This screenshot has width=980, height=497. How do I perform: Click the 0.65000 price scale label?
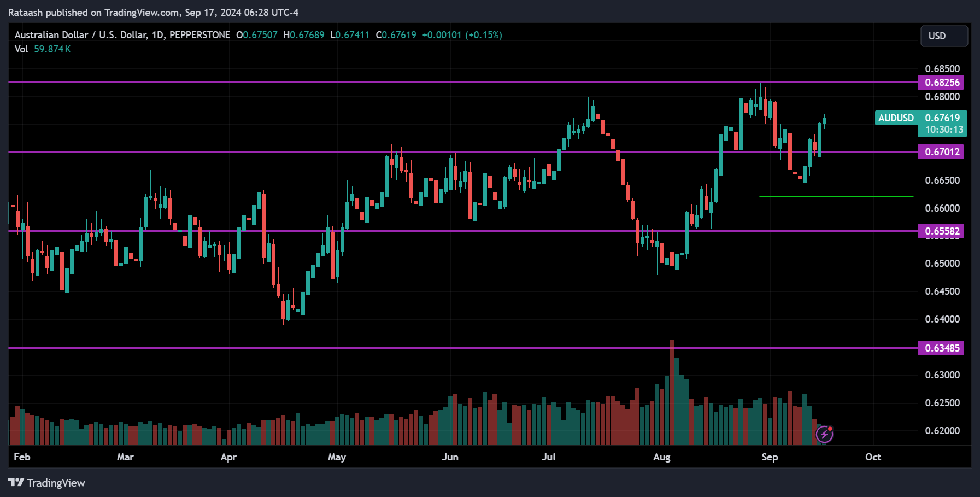coord(942,264)
